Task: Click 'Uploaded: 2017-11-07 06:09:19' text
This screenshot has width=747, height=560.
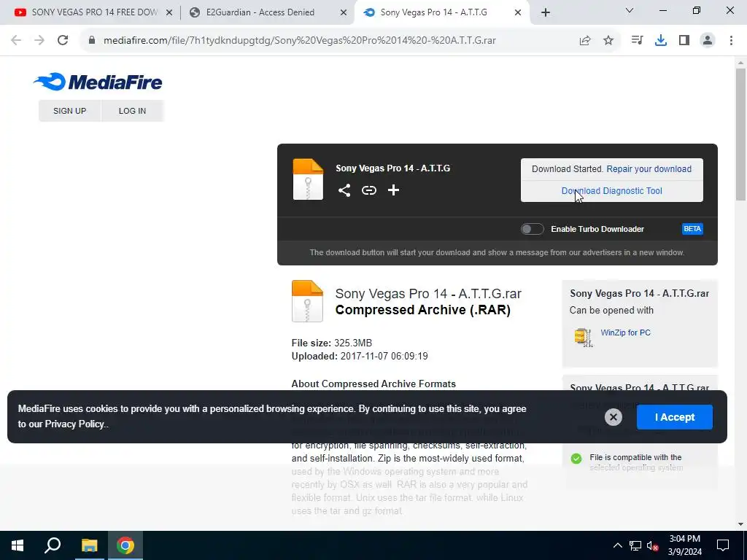Action: [x=360, y=356]
